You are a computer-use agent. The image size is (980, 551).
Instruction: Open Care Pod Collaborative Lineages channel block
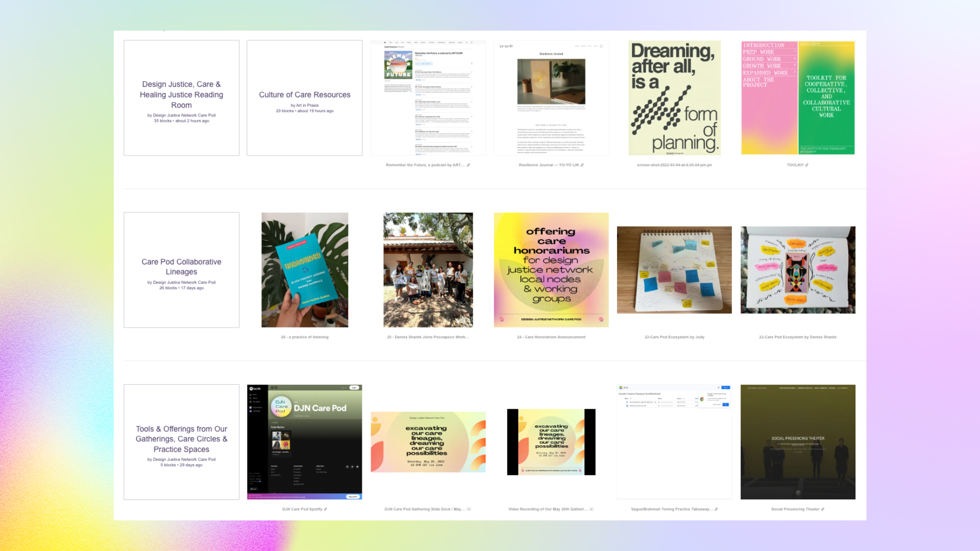tap(181, 267)
